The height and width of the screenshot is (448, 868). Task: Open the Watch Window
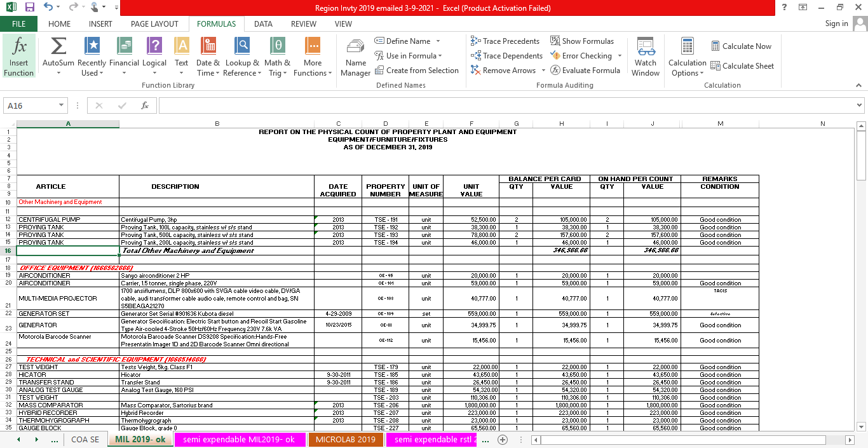click(x=646, y=57)
